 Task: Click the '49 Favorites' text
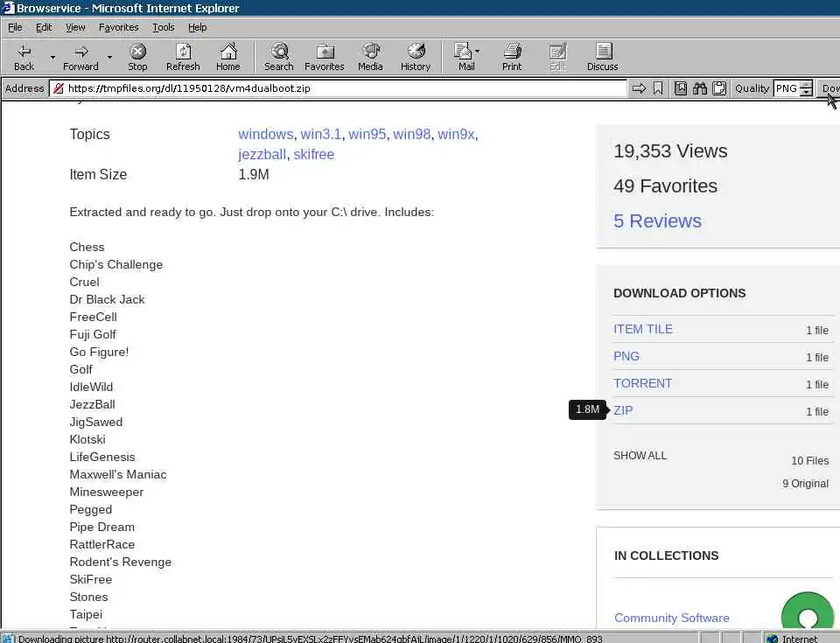pyautogui.click(x=665, y=186)
